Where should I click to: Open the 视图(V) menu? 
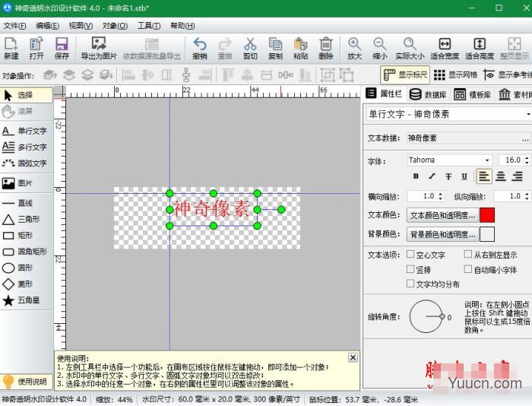[81, 26]
